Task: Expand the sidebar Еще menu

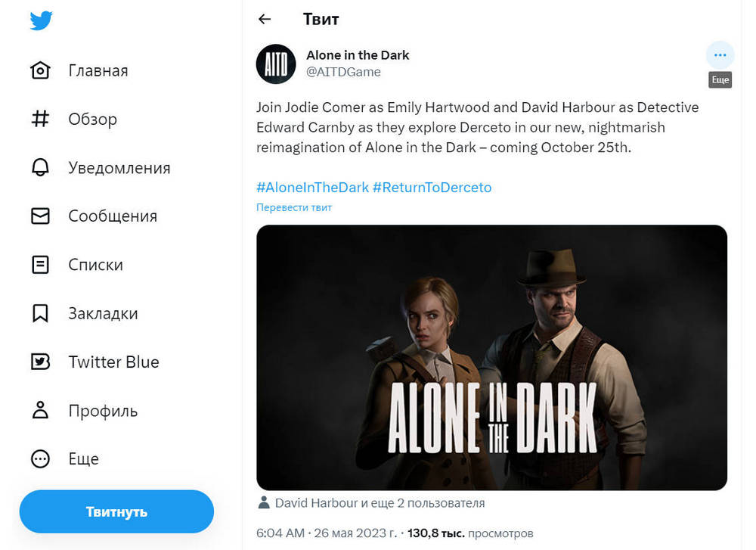Action: pos(40,458)
